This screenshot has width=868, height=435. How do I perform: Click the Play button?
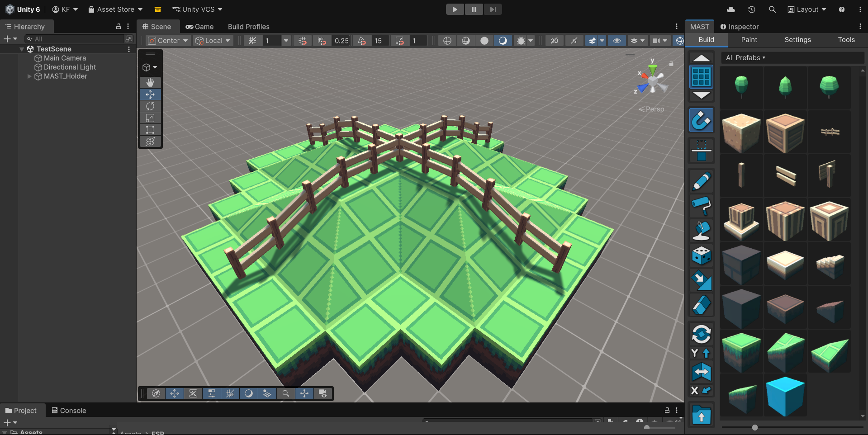tap(455, 9)
